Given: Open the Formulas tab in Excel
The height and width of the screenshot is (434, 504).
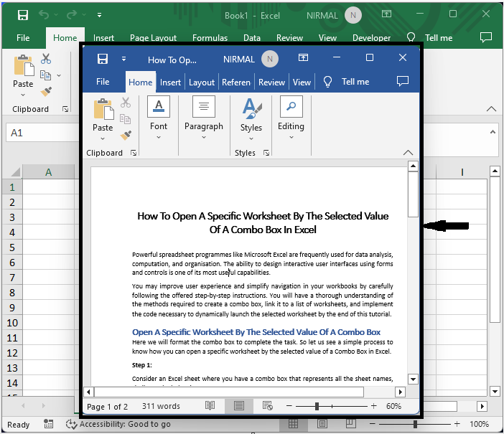Looking at the screenshot, I should [210, 38].
